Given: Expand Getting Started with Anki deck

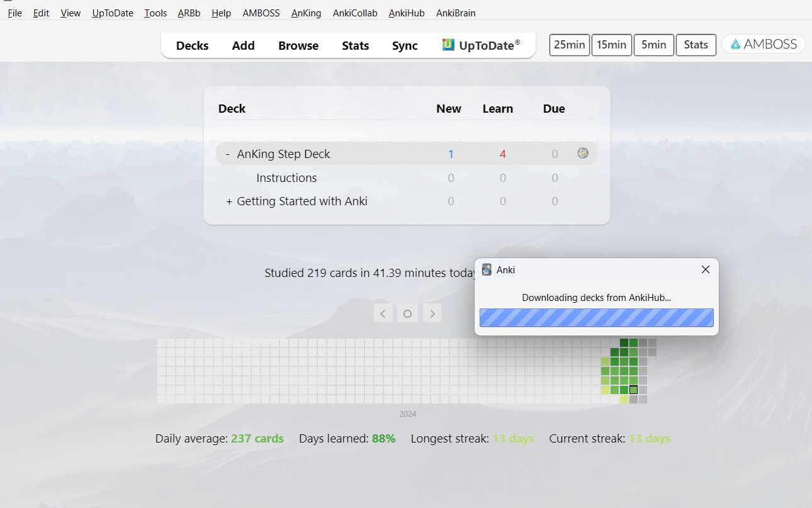Looking at the screenshot, I should coord(229,201).
